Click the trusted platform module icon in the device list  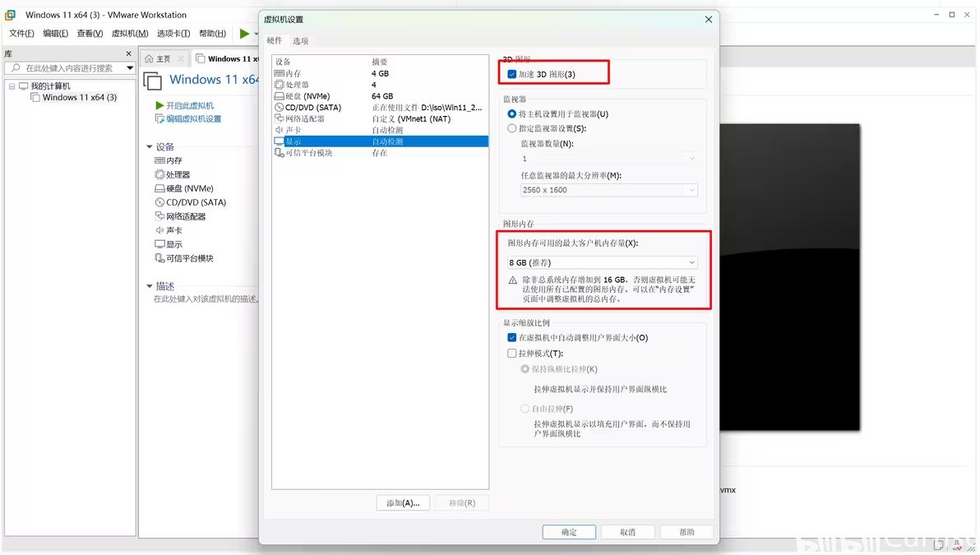(x=280, y=152)
